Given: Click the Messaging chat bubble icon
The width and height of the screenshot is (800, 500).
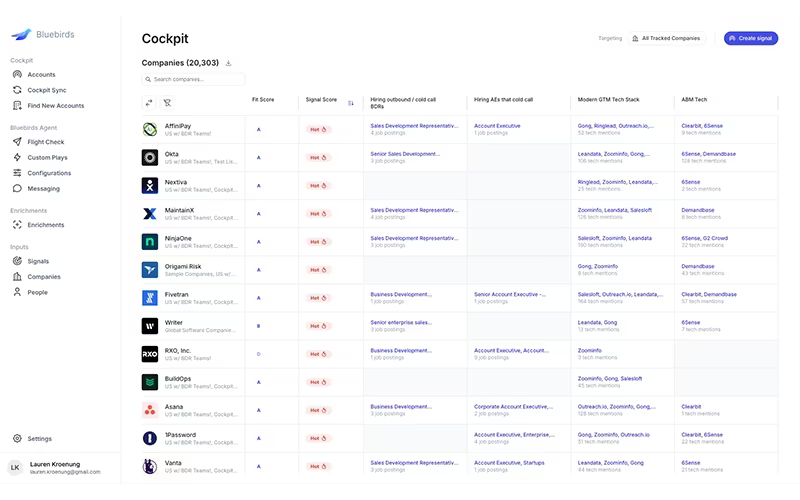Looking at the screenshot, I should pyautogui.click(x=17, y=188).
